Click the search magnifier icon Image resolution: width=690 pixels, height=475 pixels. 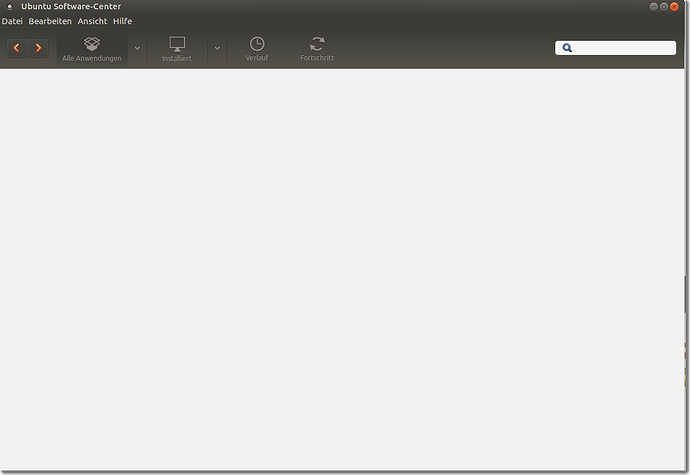(567, 48)
